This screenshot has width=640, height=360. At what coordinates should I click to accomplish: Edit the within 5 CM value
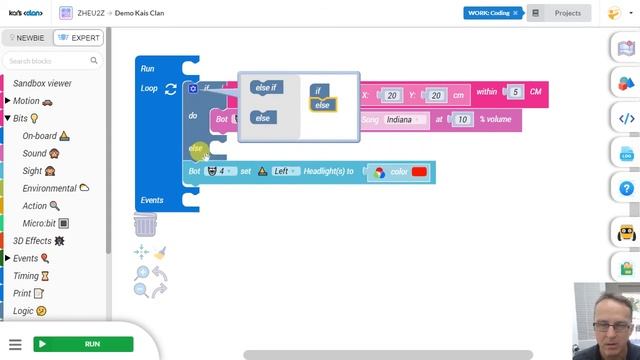tap(516, 92)
